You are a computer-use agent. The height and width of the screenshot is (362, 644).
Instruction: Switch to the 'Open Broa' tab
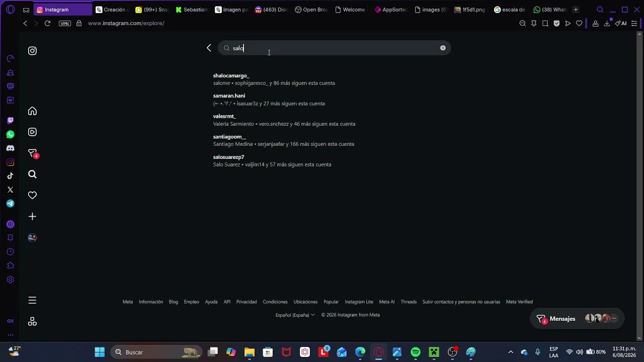click(311, 10)
